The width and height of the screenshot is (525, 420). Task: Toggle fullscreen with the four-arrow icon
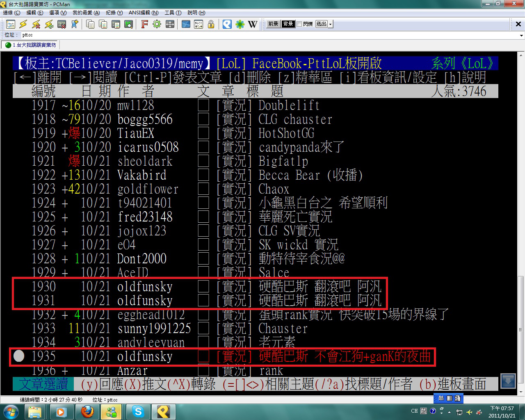tap(170, 24)
